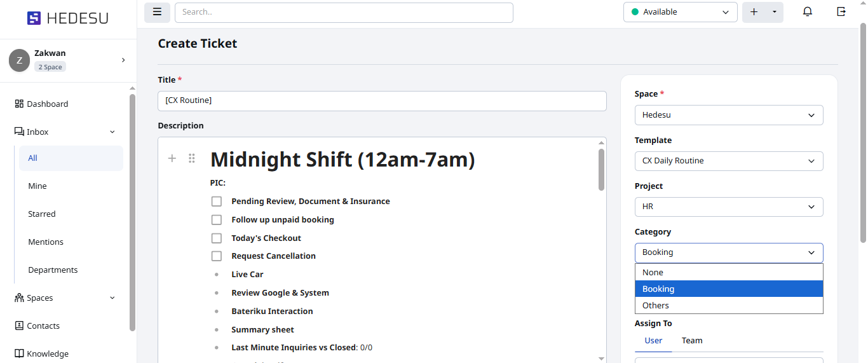The image size is (868, 363).
Task: Open the notifications bell
Action: point(808,12)
